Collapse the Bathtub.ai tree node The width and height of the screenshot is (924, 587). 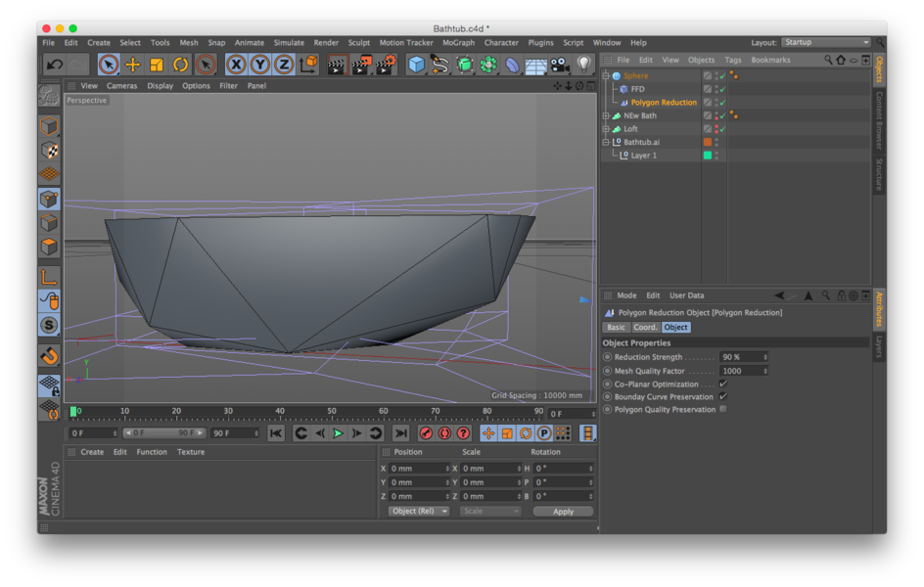point(606,142)
